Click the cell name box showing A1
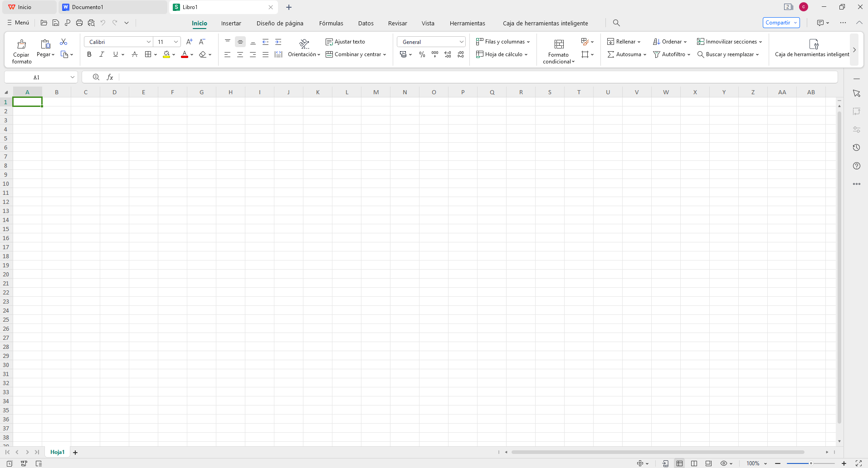This screenshot has width=868, height=468. [x=36, y=77]
